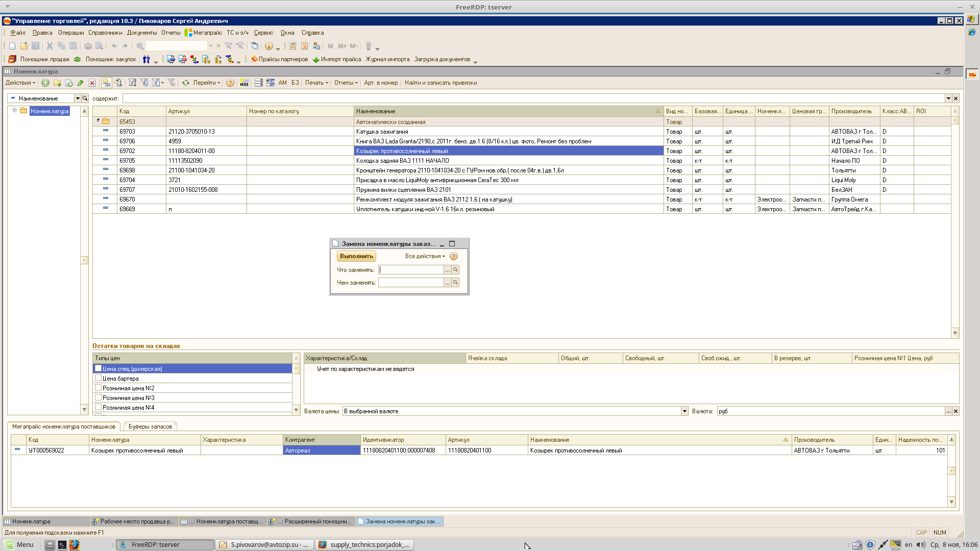The height and width of the screenshot is (551, 980).
Task: Click the Disable filter funnel icon
Action: coord(171,83)
